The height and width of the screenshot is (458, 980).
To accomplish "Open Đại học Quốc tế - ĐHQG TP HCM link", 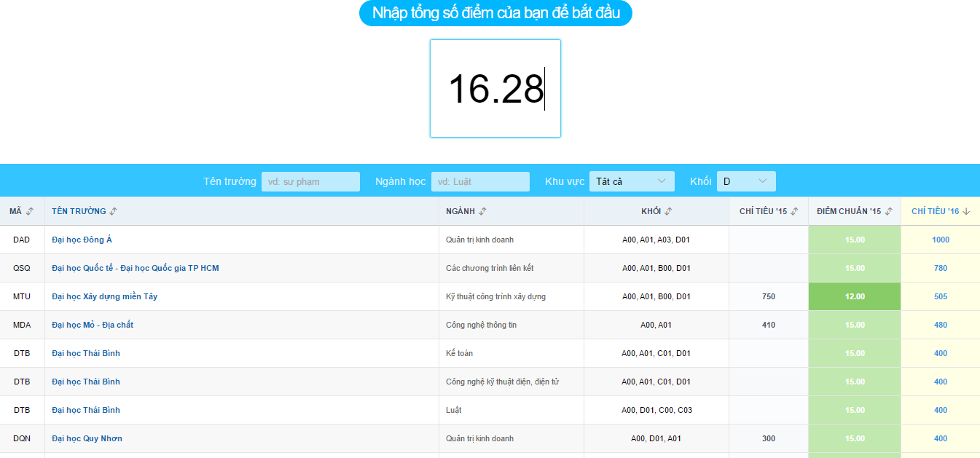I will (135, 268).
